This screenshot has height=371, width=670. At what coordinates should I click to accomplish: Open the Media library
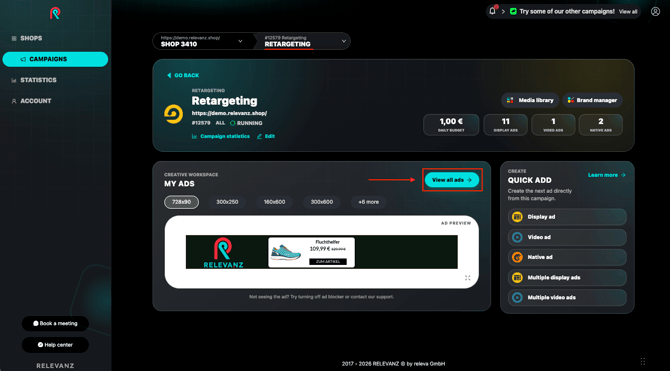pyautogui.click(x=530, y=100)
